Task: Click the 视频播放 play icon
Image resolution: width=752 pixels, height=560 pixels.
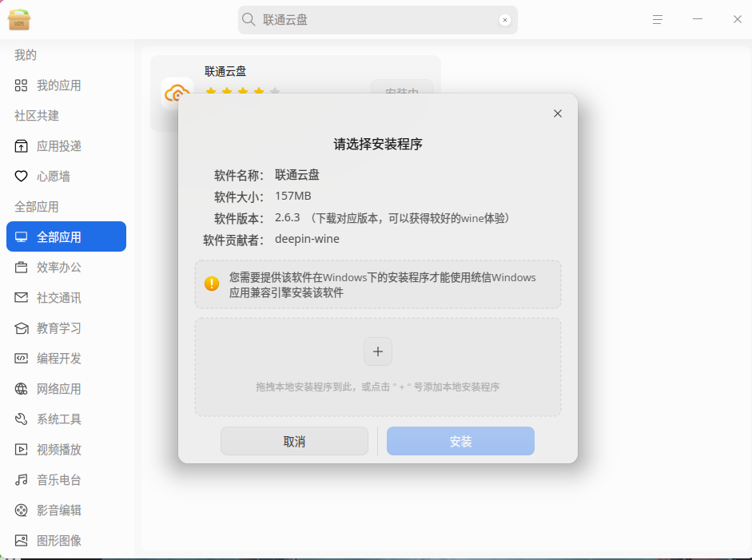Action: pyautogui.click(x=21, y=449)
